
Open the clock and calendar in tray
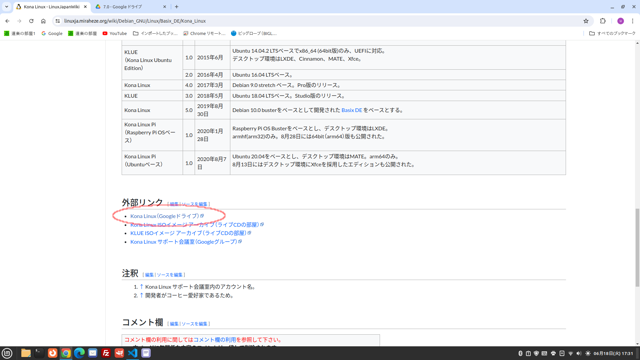613,353
